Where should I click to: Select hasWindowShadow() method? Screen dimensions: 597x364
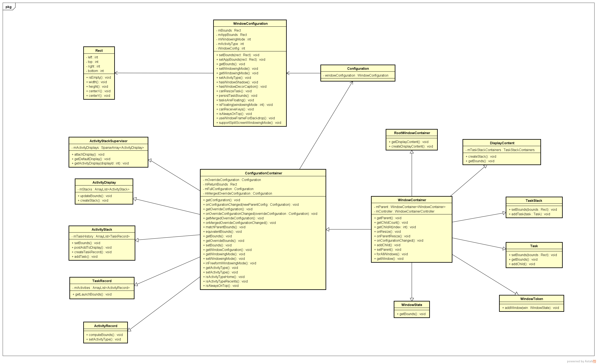(x=237, y=82)
